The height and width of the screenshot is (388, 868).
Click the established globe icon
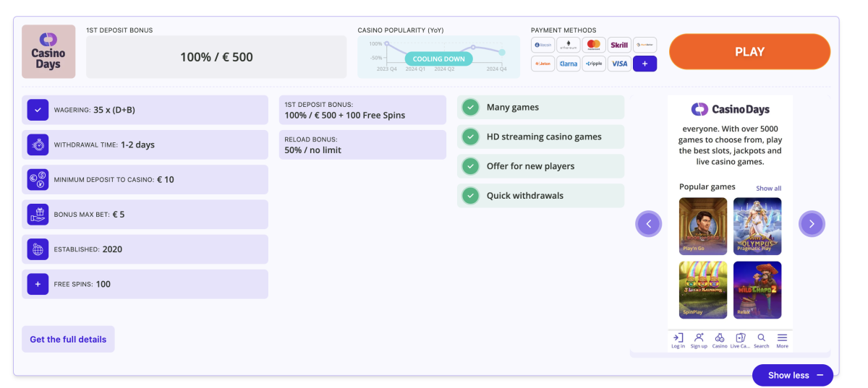(38, 249)
